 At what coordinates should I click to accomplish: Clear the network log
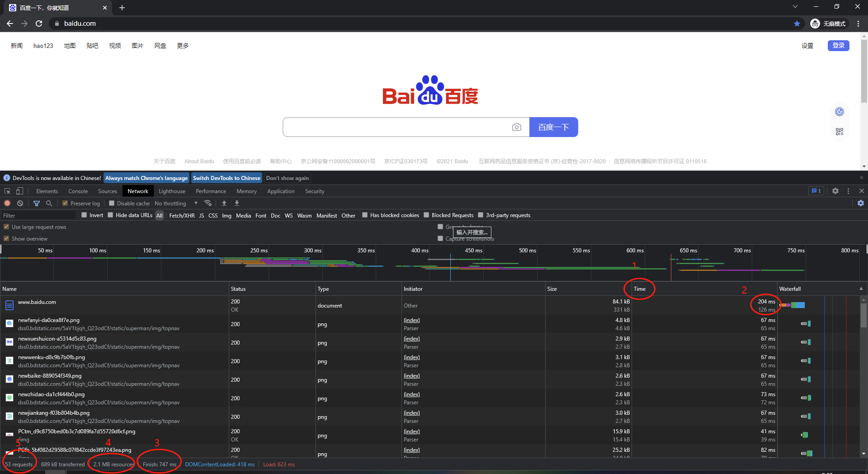click(x=20, y=203)
